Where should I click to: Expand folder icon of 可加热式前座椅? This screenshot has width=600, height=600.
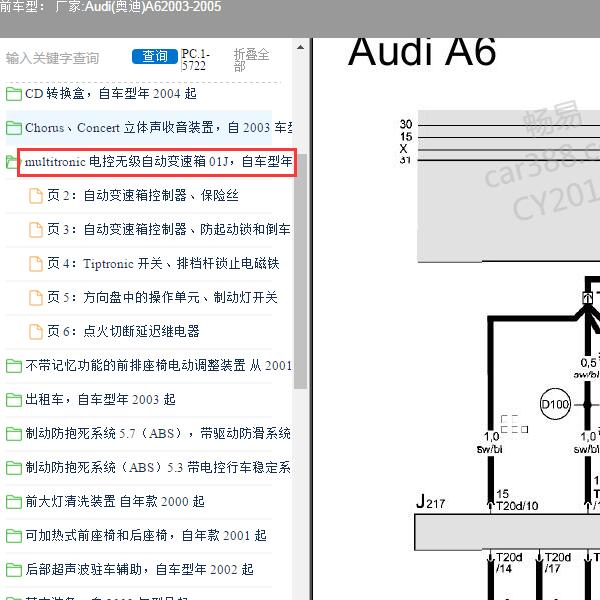pyautogui.click(x=14, y=536)
